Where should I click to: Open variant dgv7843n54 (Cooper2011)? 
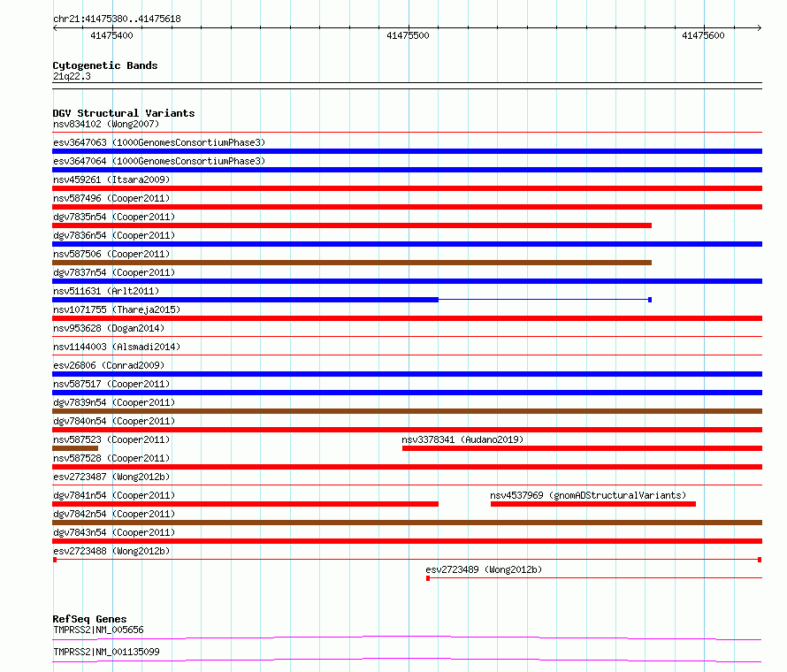pos(114,532)
